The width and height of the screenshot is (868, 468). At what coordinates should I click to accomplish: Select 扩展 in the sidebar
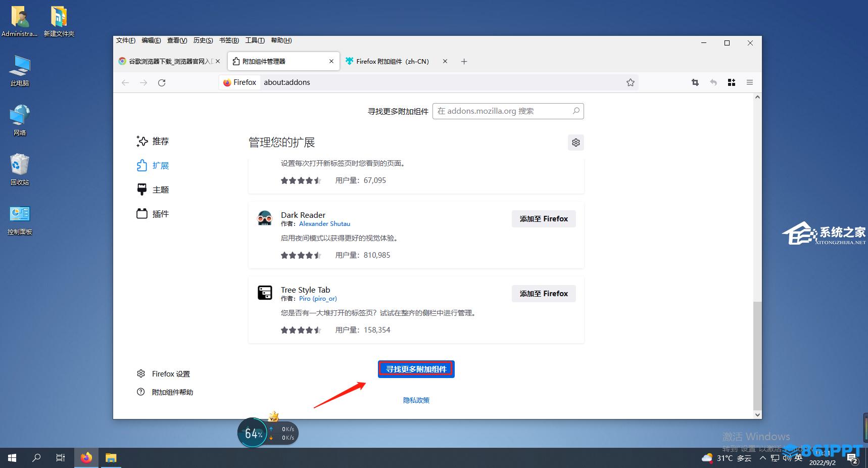pos(153,166)
